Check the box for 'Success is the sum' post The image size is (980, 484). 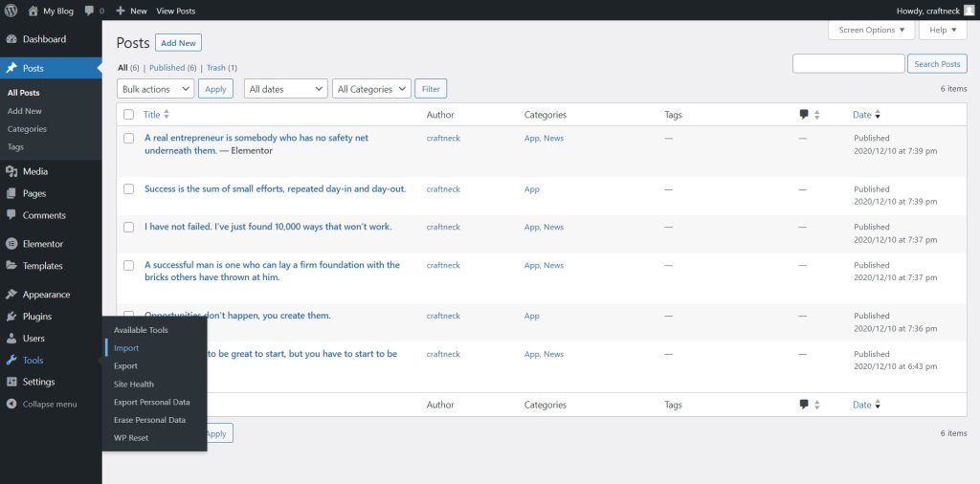[x=129, y=188]
